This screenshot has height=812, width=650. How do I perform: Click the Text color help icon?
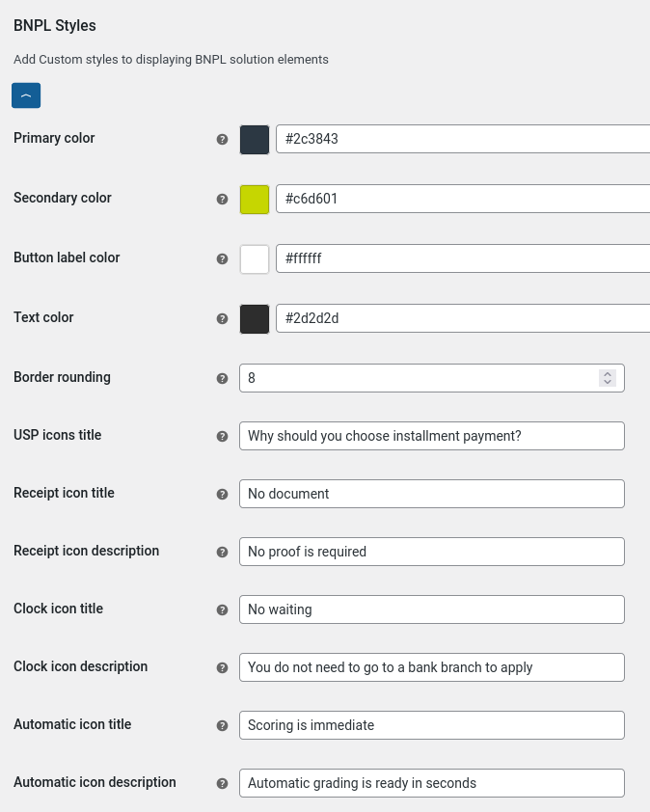tap(222, 318)
